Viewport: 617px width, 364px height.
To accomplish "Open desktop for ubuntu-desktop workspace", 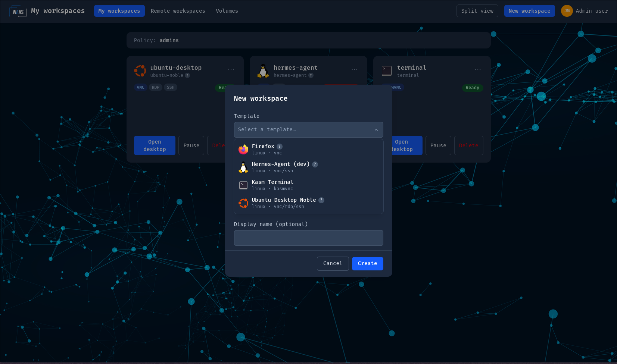I will 155,145.
